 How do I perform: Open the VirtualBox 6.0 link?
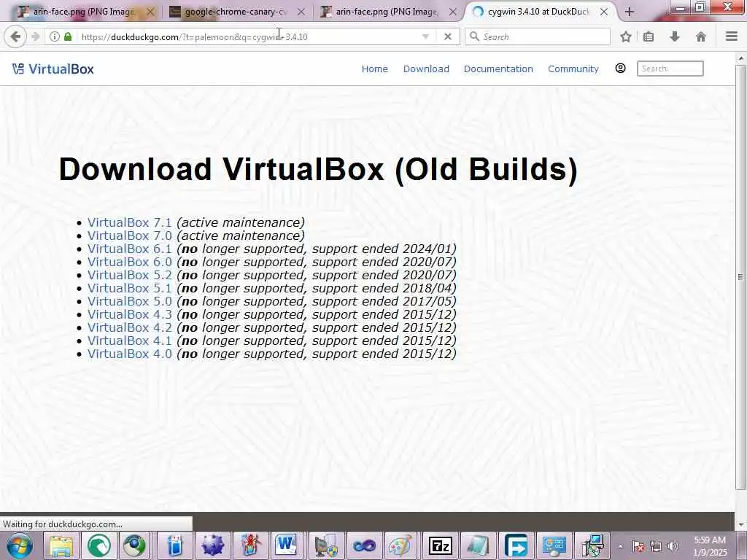129,262
